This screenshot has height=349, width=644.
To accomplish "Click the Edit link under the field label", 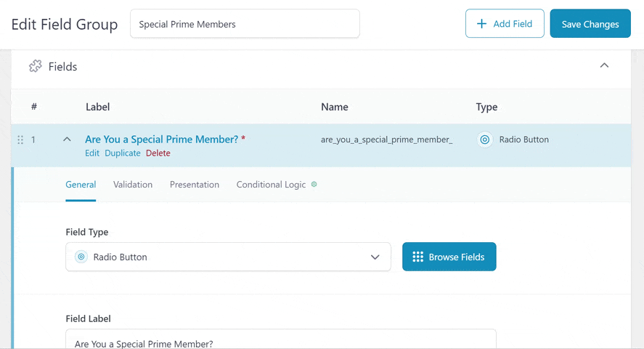I will coord(92,153).
